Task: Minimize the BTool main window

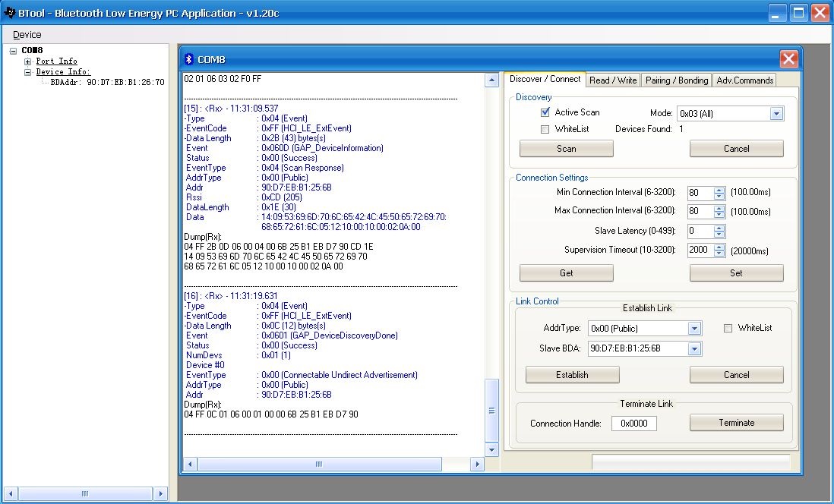Action: pyautogui.click(x=778, y=14)
